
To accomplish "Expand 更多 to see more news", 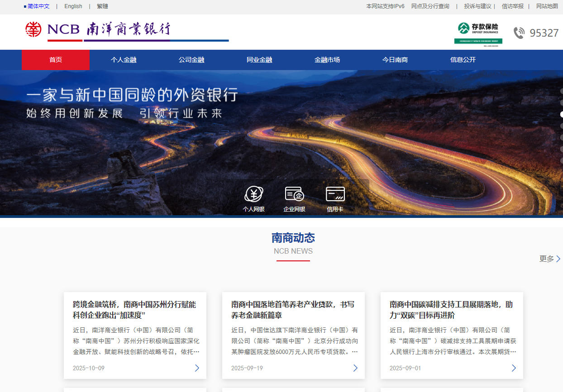I will [x=549, y=259].
